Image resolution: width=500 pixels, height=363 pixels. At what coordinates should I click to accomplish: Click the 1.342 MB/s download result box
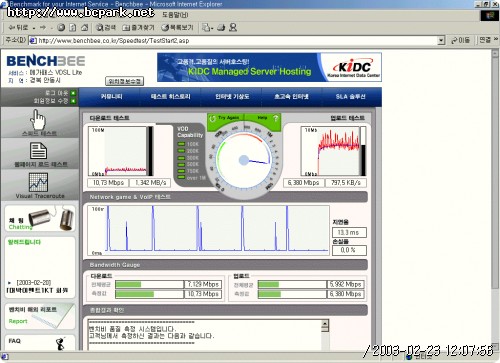pyautogui.click(x=150, y=183)
